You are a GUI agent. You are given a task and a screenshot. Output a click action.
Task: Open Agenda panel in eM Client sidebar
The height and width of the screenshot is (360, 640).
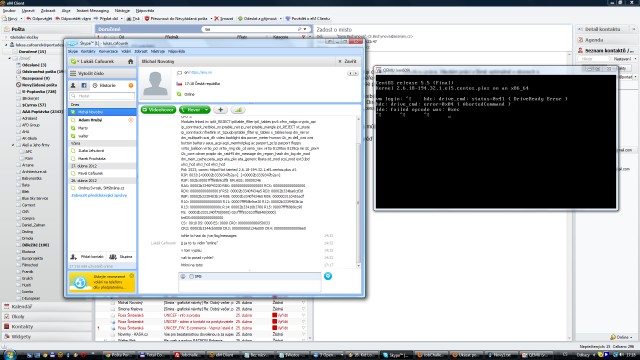(x=607, y=40)
